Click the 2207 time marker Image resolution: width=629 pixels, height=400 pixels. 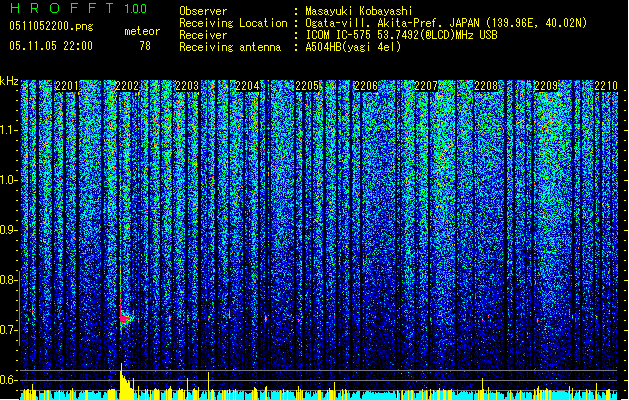[x=426, y=86]
